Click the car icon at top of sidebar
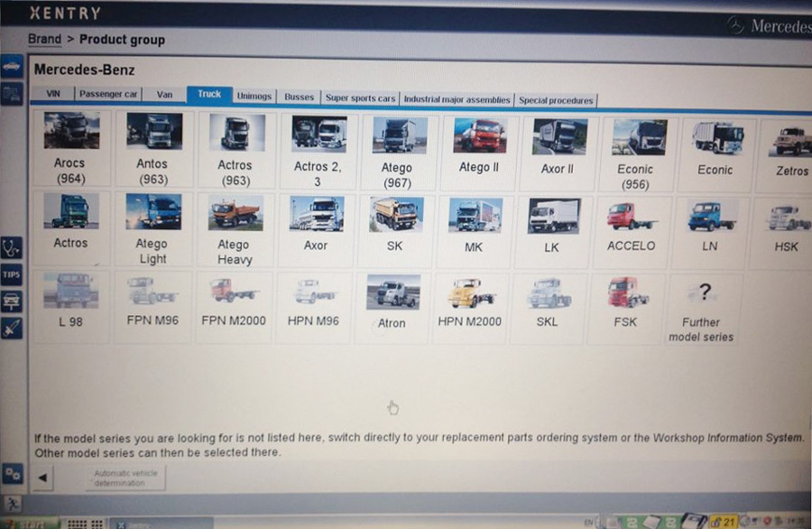This screenshot has height=529, width=812. click(x=12, y=67)
